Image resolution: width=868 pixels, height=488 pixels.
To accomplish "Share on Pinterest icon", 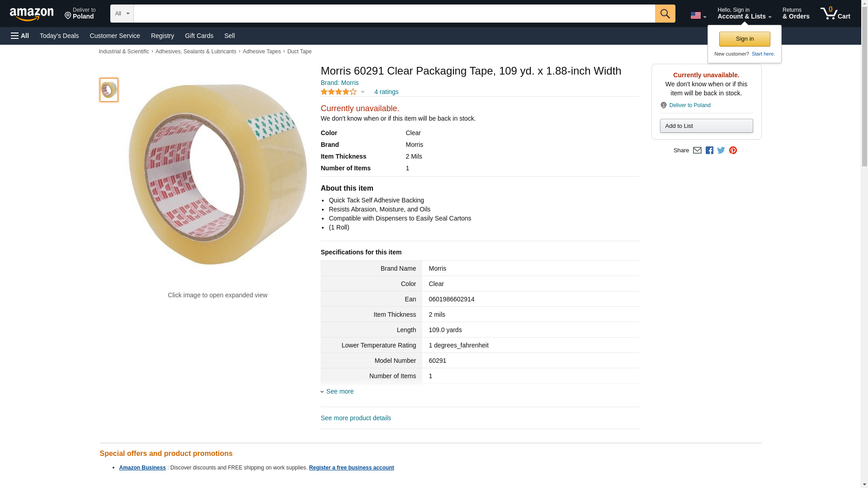I will pyautogui.click(x=733, y=150).
